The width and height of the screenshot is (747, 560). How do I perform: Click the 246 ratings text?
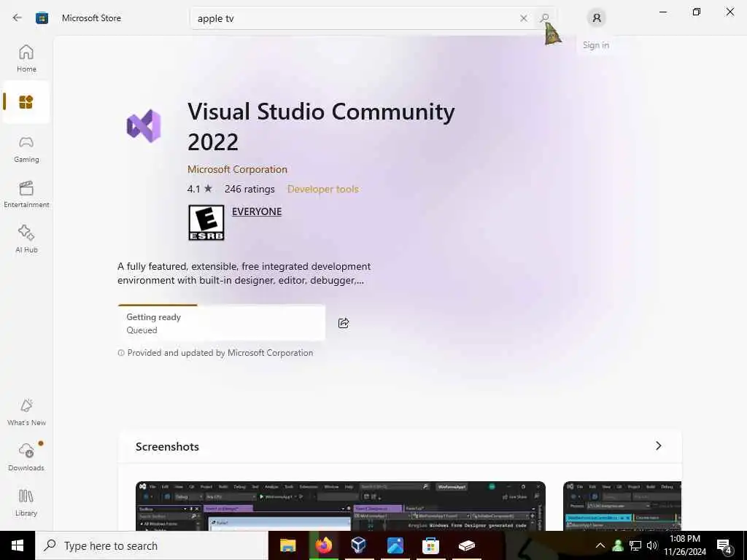[249, 189]
